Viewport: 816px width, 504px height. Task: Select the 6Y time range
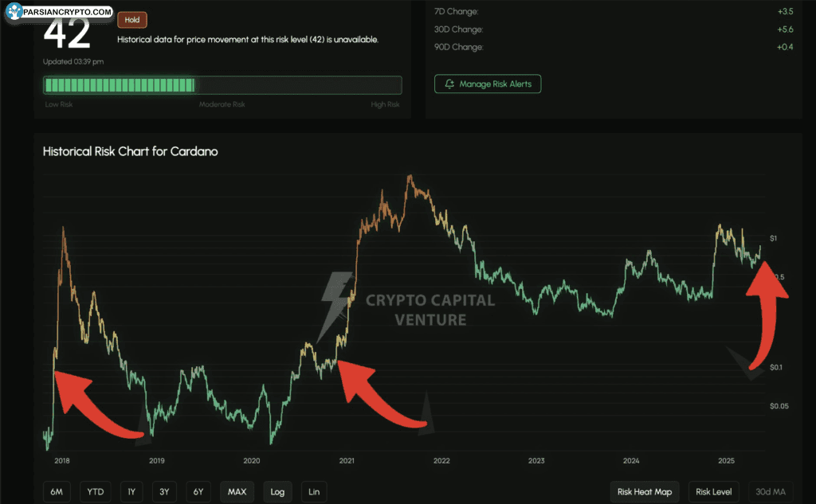click(198, 492)
